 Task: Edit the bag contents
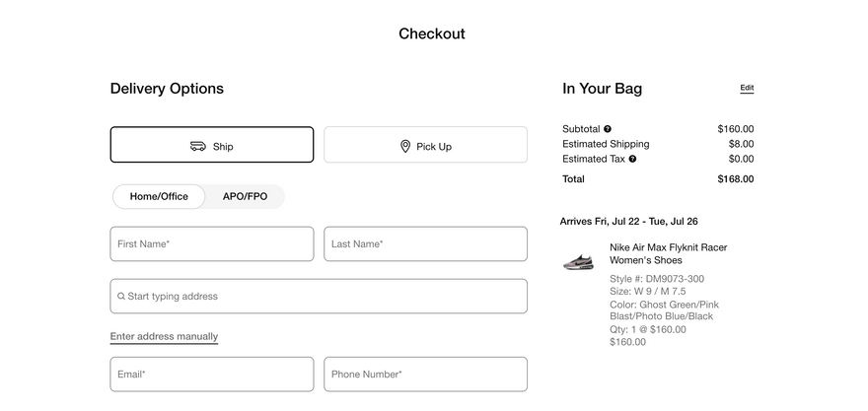(747, 88)
